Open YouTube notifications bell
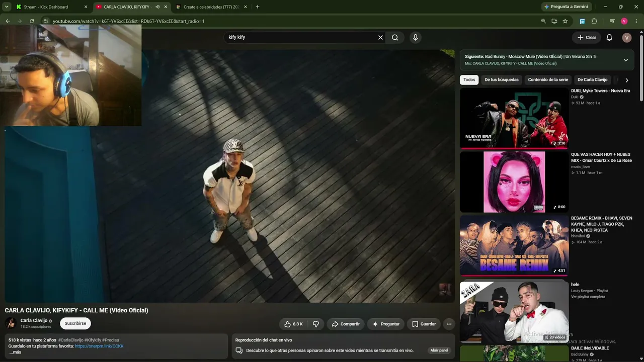Screen dimensions: 644x362 pos(609,37)
